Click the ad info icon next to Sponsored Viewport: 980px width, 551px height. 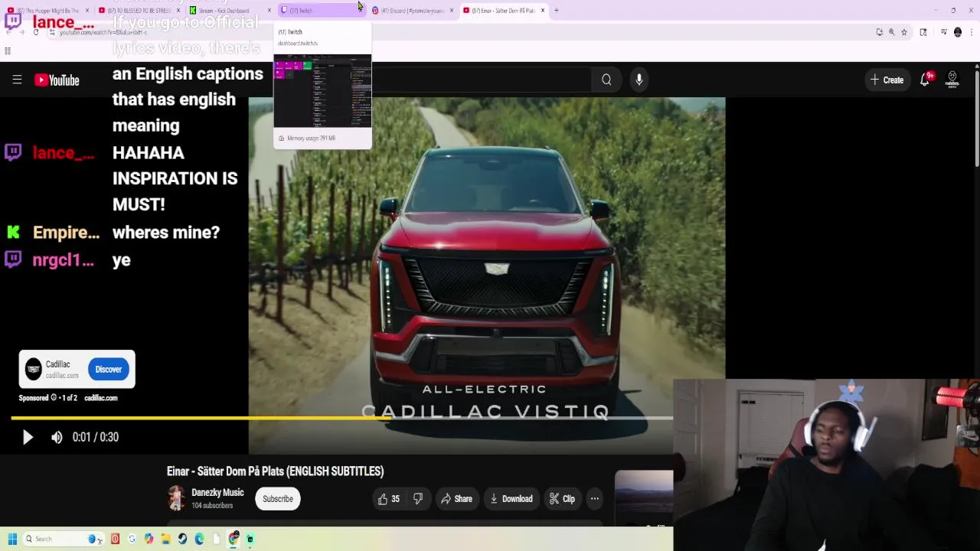53,398
